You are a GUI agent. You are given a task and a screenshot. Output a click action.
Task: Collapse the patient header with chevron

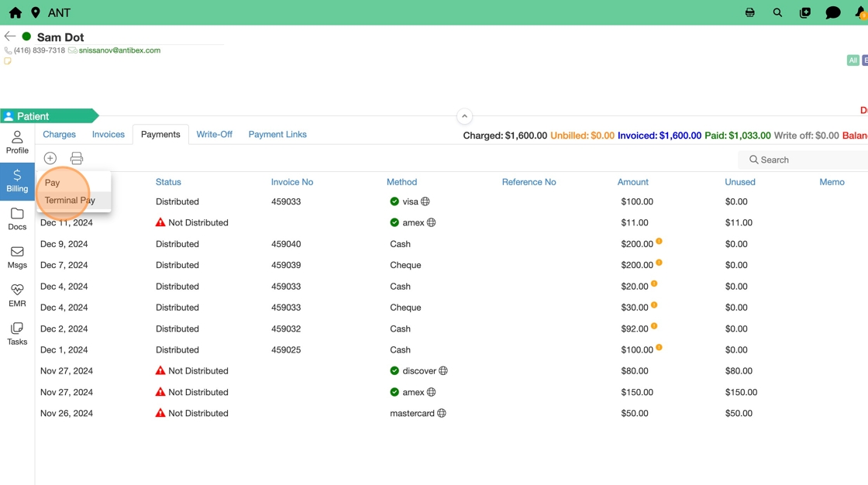(x=464, y=116)
